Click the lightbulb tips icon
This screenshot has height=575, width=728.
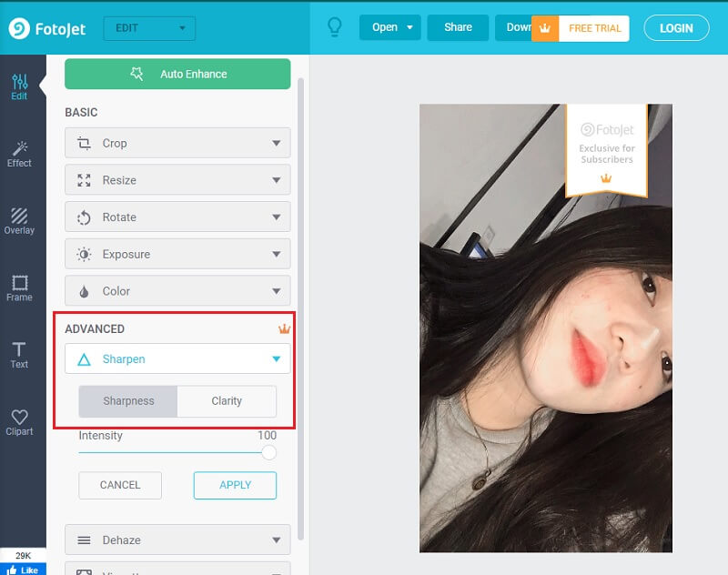[x=334, y=27]
